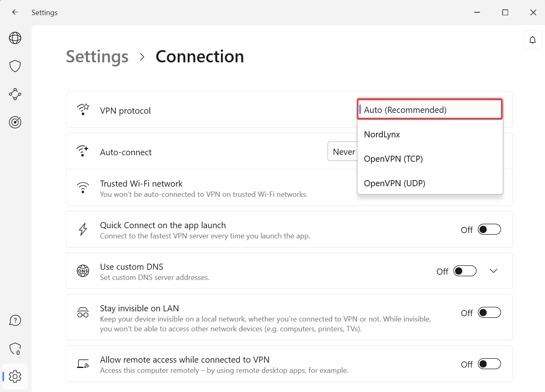545x392 pixels.
Task: Enable Quick Connect on the app launch
Action: point(489,229)
